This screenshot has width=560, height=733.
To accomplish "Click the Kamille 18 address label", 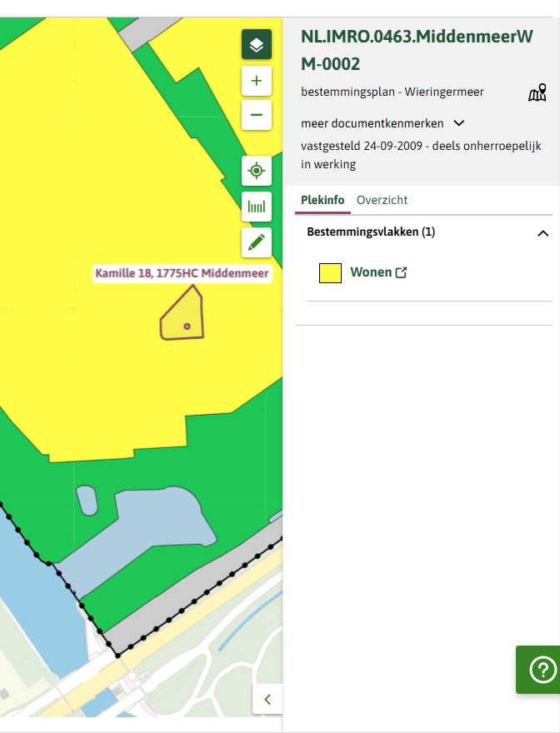I will [182, 273].
